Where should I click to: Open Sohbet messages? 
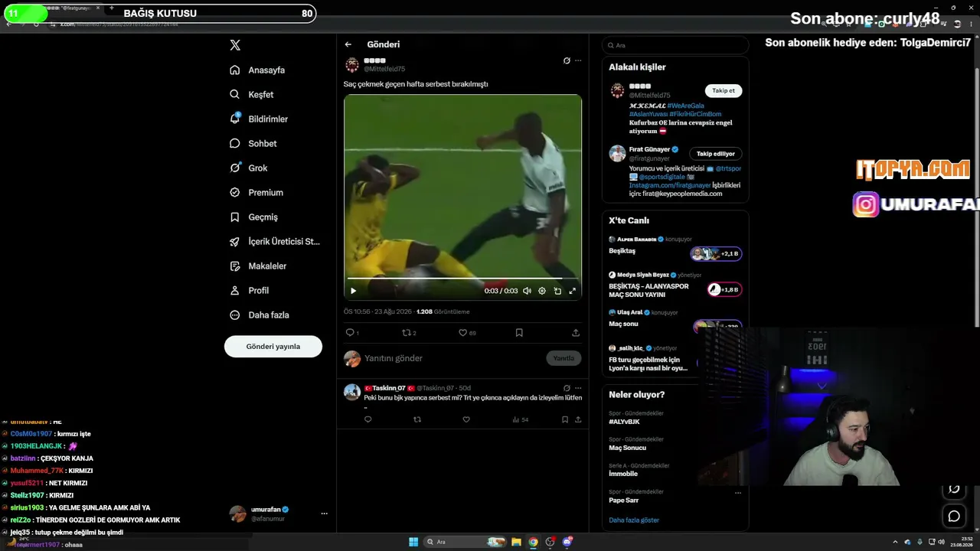[x=253, y=143]
